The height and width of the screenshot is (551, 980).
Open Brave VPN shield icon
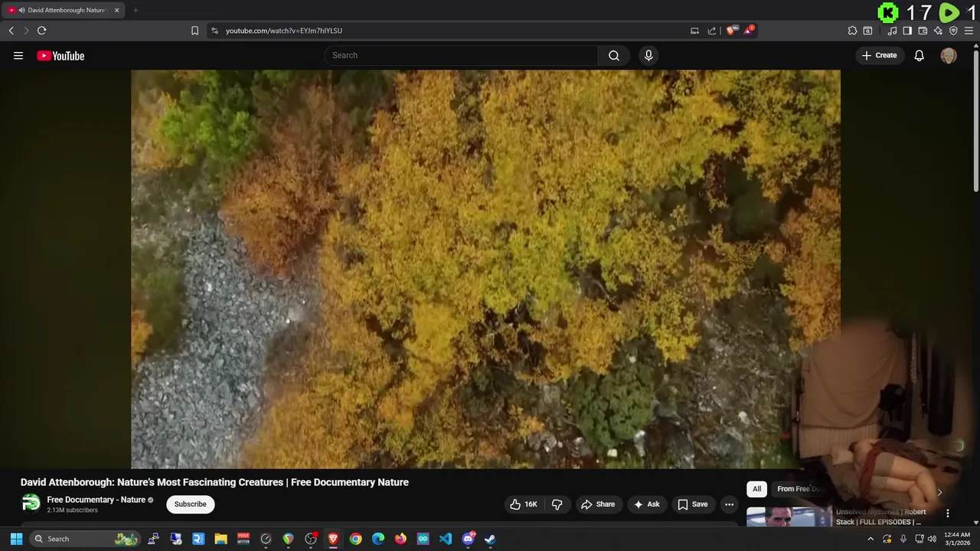click(953, 31)
